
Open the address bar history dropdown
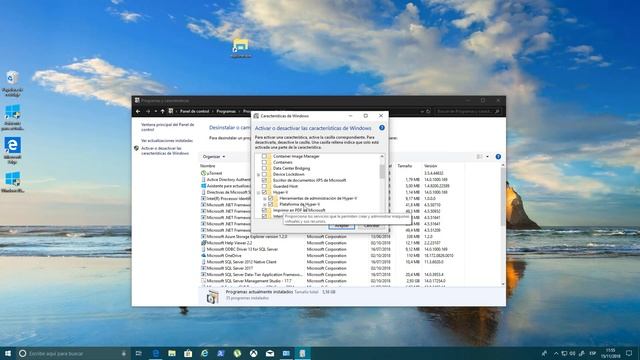[x=422, y=111]
